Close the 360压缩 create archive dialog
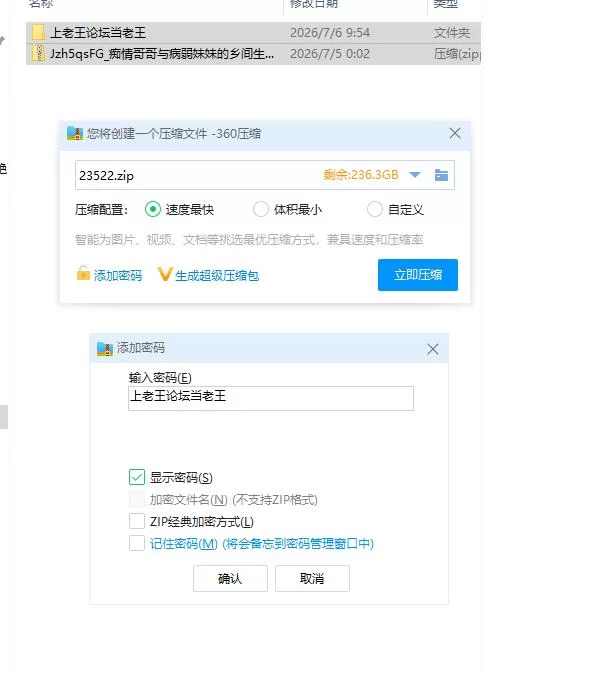The image size is (598, 674). pos(455,133)
